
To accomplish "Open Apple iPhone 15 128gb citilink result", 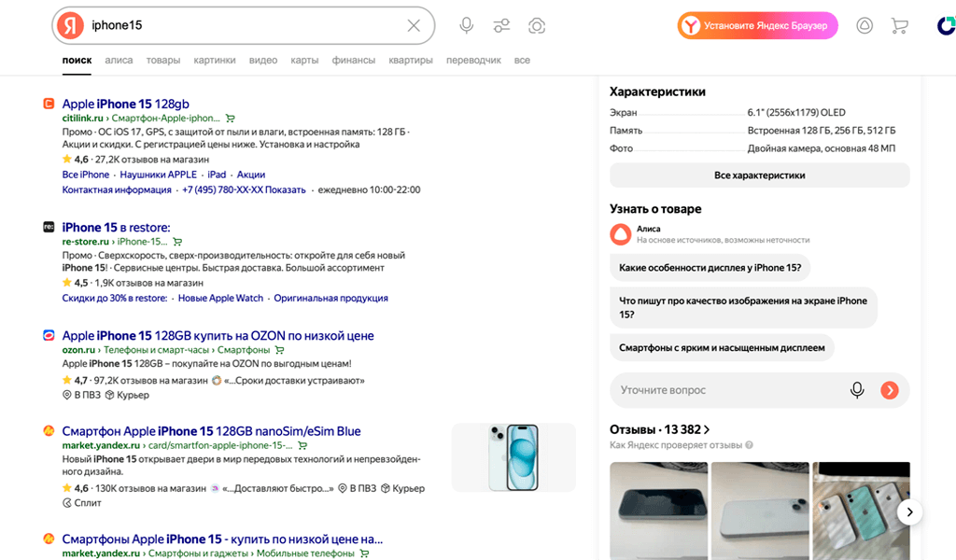I will point(126,104).
